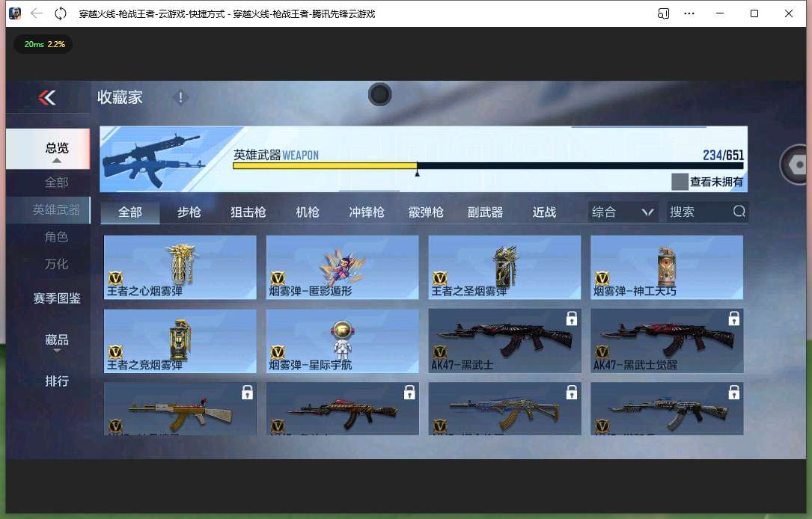Viewport: 812px width, 519px height.
Task: Click the V badge on 王者之竞烟雾弹
Action: coord(115,352)
